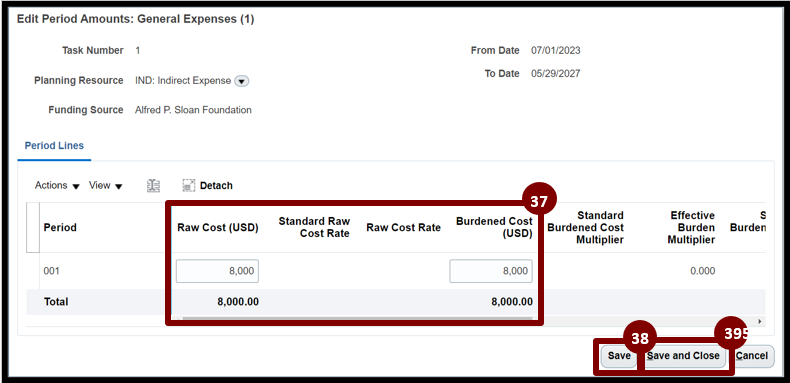Image resolution: width=790 pixels, height=383 pixels.
Task: Open the Actions menu
Action: 57,185
